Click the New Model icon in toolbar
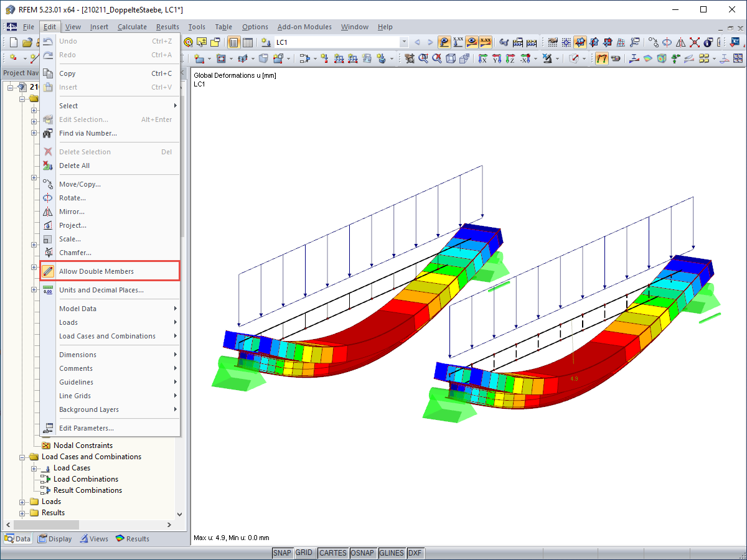The height and width of the screenshot is (560, 747). (14, 42)
